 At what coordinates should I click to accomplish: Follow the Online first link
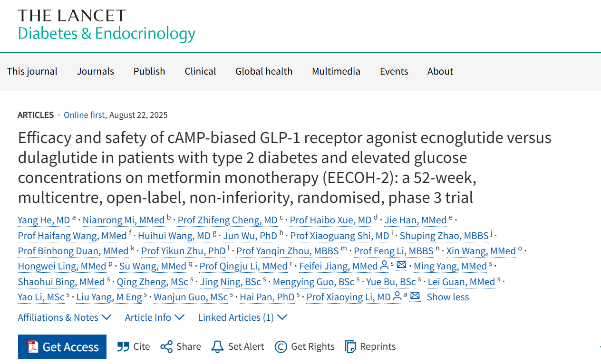(85, 115)
